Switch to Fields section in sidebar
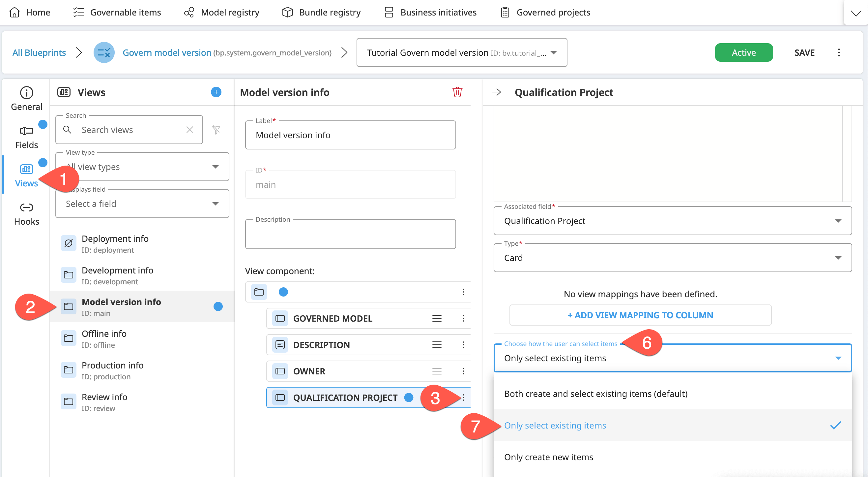The width and height of the screenshot is (868, 477). (x=26, y=137)
